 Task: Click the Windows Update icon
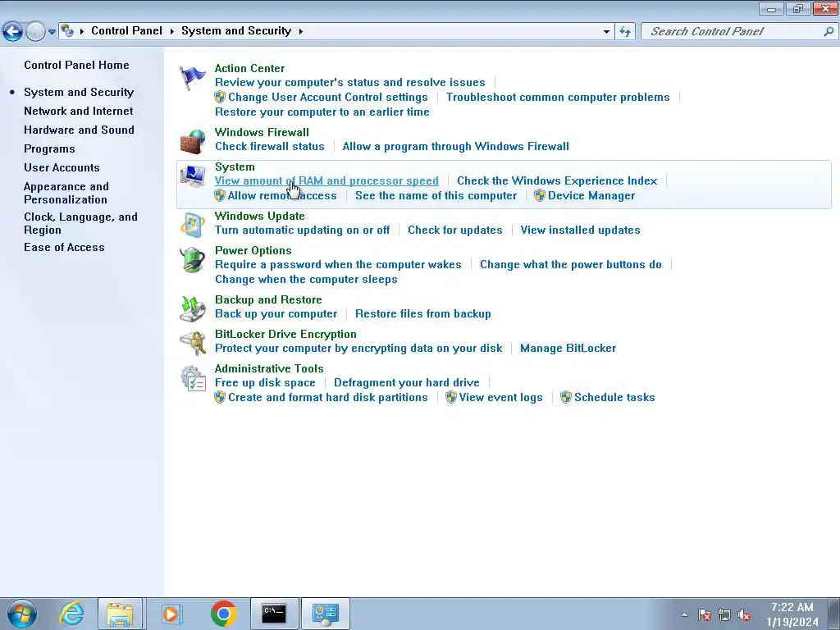point(192,225)
